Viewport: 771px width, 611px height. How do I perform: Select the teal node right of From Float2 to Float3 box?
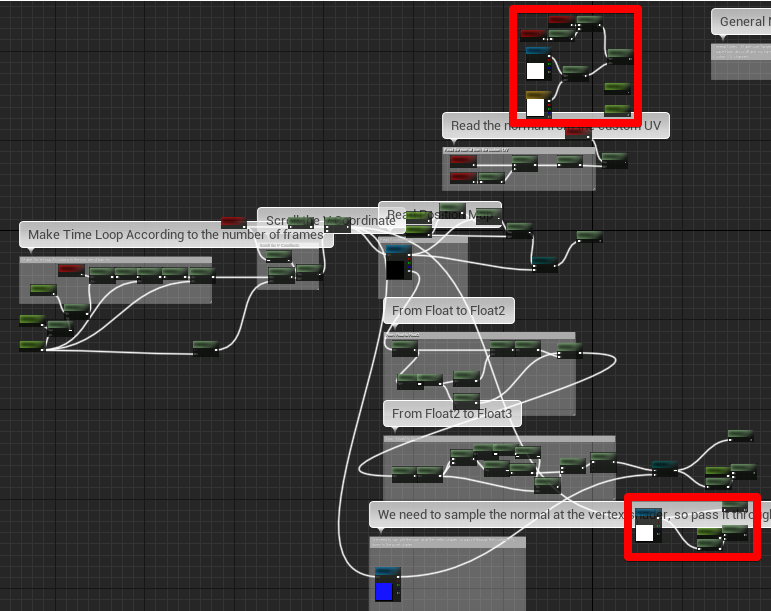[x=665, y=468]
